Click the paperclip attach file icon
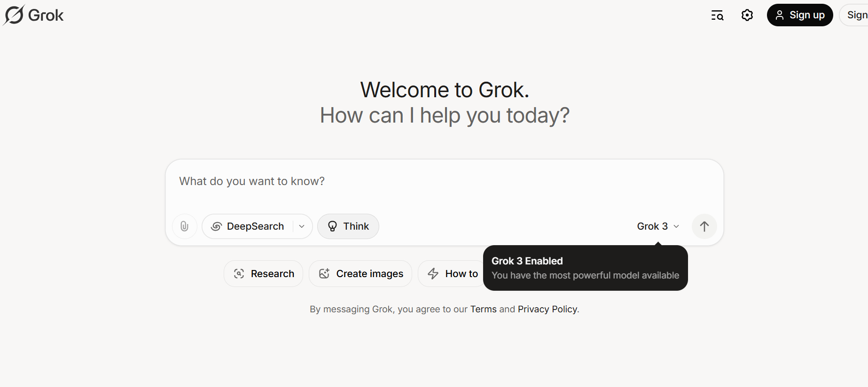Image resolution: width=868 pixels, height=387 pixels. tap(185, 226)
